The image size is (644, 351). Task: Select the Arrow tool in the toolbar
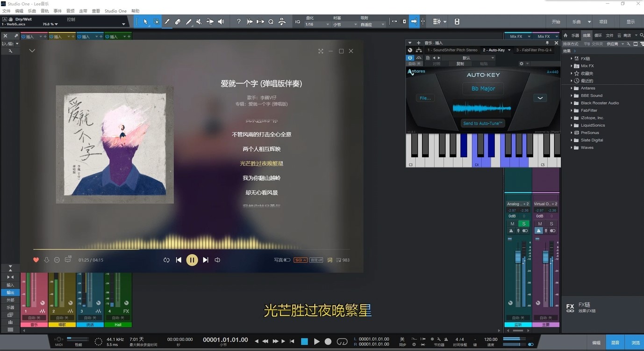(x=145, y=22)
